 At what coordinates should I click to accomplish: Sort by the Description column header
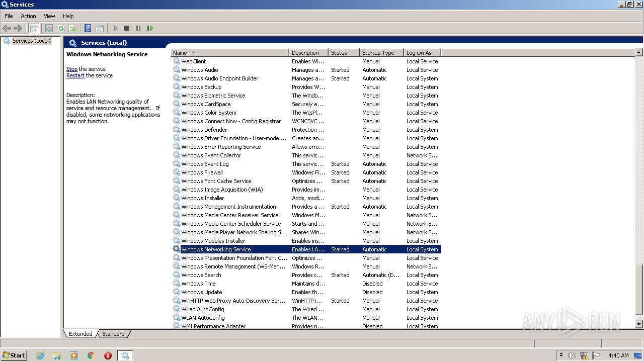click(x=308, y=53)
